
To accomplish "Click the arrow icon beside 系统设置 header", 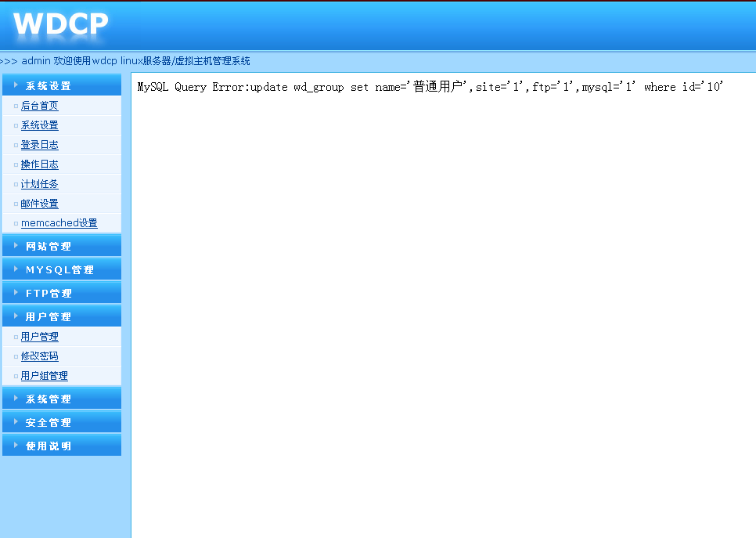I will 16,85.
